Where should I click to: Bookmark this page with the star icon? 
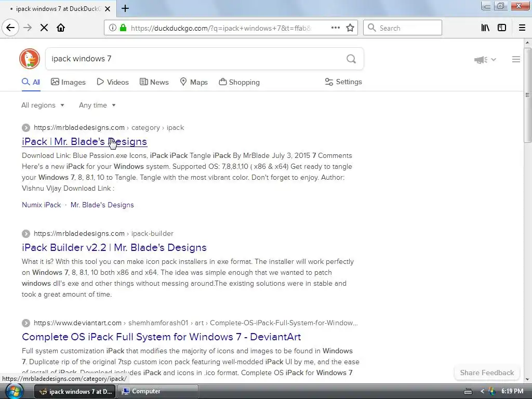[350, 28]
